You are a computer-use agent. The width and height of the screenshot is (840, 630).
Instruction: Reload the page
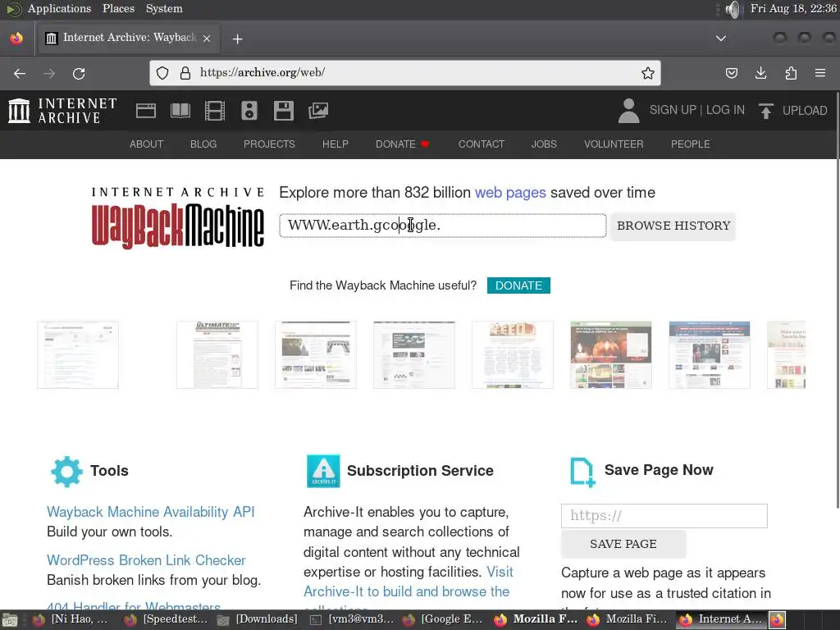pyautogui.click(x=79, y=73)
